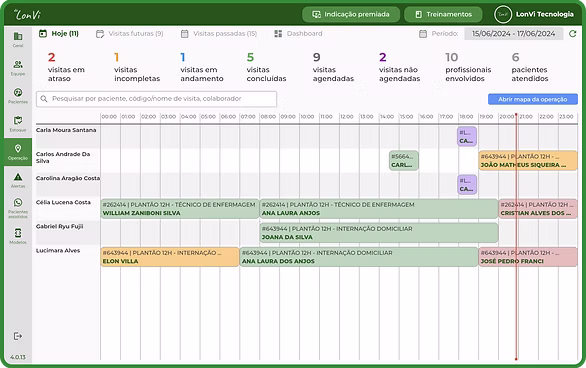Click the 23:00 timeline hour label
Image resolution: width=586 pixels, height=368 pixels.
[x=566, y=117]
